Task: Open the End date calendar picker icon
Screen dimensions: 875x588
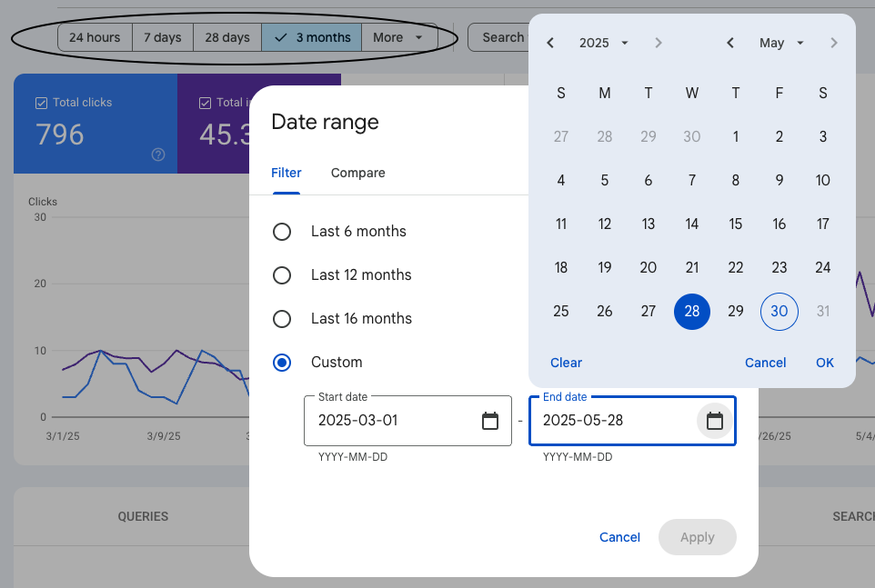Action: pos(715,421)
